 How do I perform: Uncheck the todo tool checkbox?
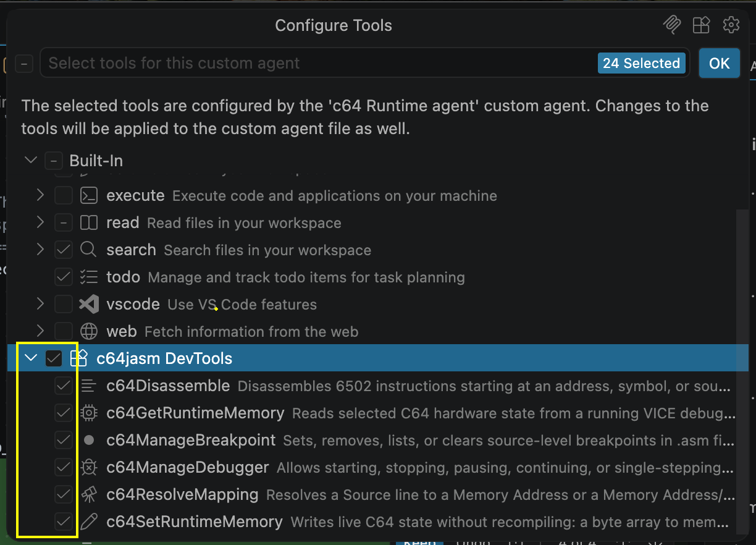coord(64,277)
